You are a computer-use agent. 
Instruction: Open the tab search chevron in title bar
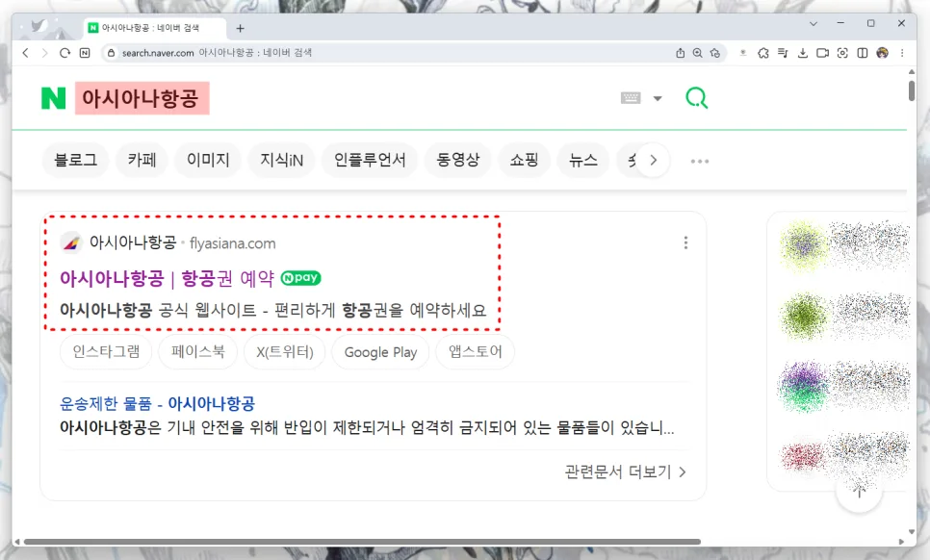click(814, 24)
